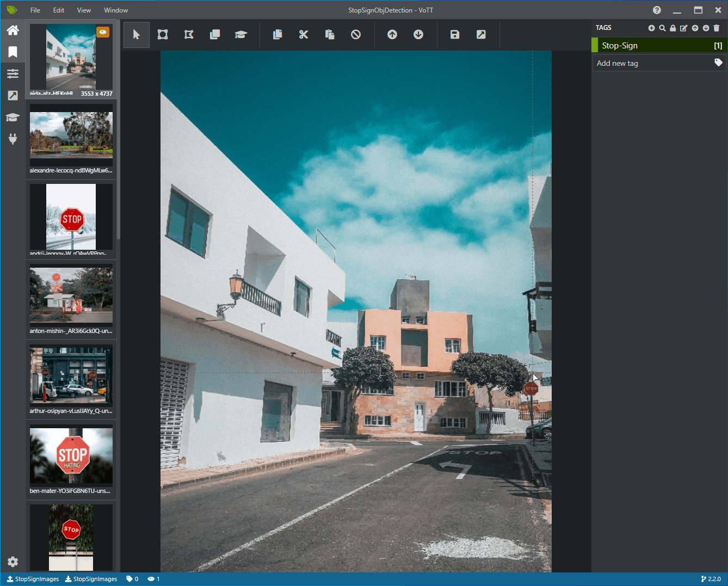The width and height of the screenshot is (728, 586).
Task: Remove all regions from the image
Action: [x=356, y=34]
